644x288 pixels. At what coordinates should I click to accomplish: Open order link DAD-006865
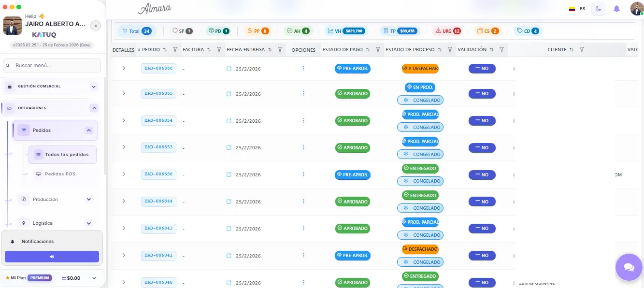tap(158, 93)
